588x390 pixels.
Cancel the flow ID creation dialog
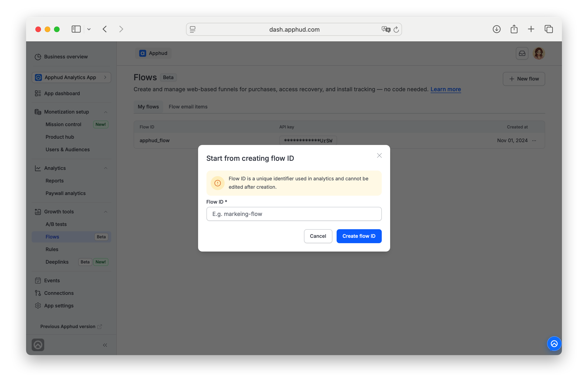[318, 236]
